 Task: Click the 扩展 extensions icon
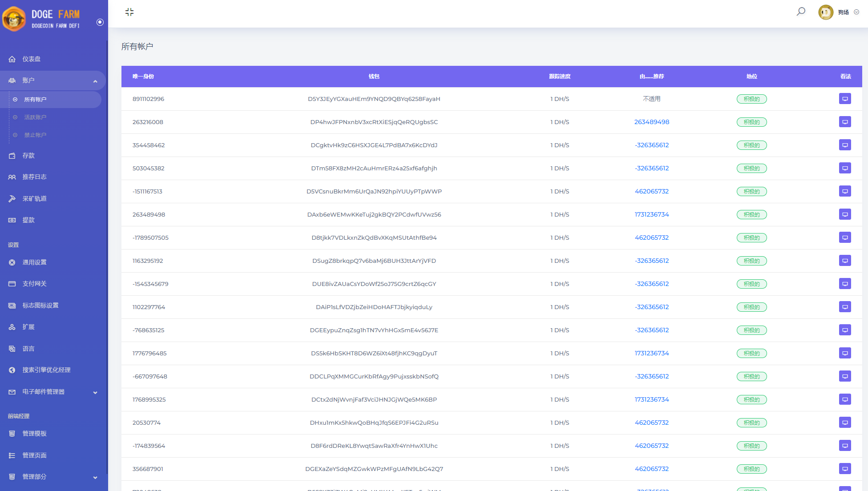(x=12, y=326)
